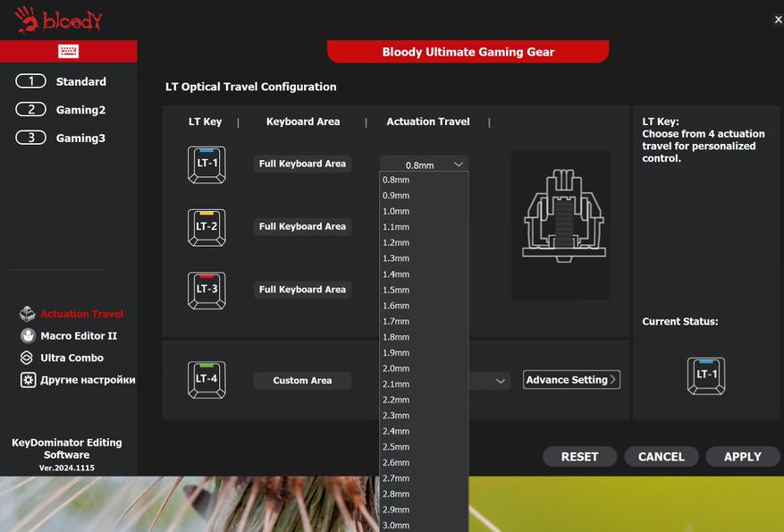Image resolution: width=784 pixels, height=532 pixels.
Task: Click the Actuation Travel column header
Action: 428,122
